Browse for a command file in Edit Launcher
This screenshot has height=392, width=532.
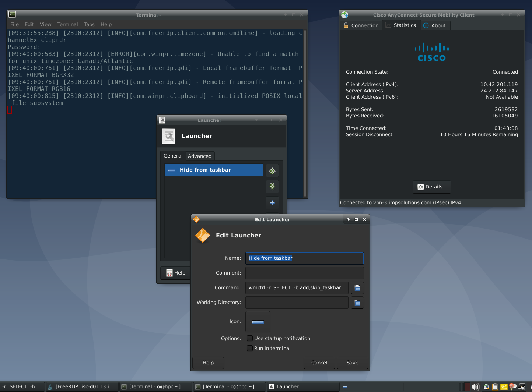[x=357, y=287]
